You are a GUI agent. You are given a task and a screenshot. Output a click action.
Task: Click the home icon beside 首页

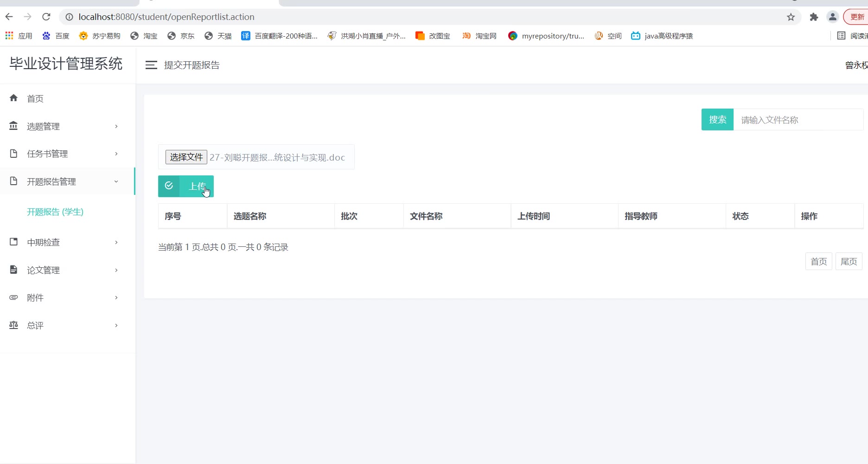[x=13, y=98]
